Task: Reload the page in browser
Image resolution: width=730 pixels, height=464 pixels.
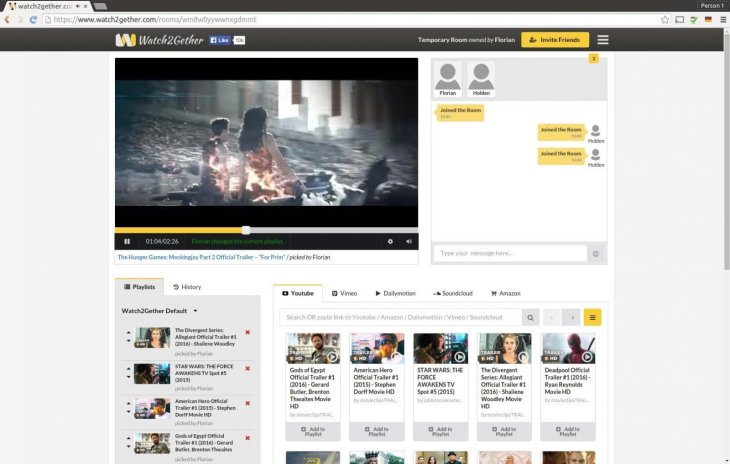Action: pos(33,20)
